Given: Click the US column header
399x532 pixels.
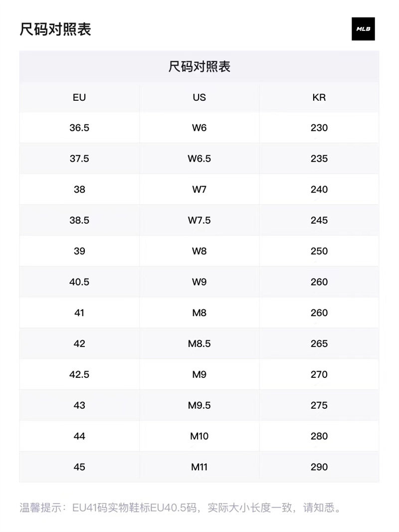Looking at the screenshot, I should coord(199,97).
